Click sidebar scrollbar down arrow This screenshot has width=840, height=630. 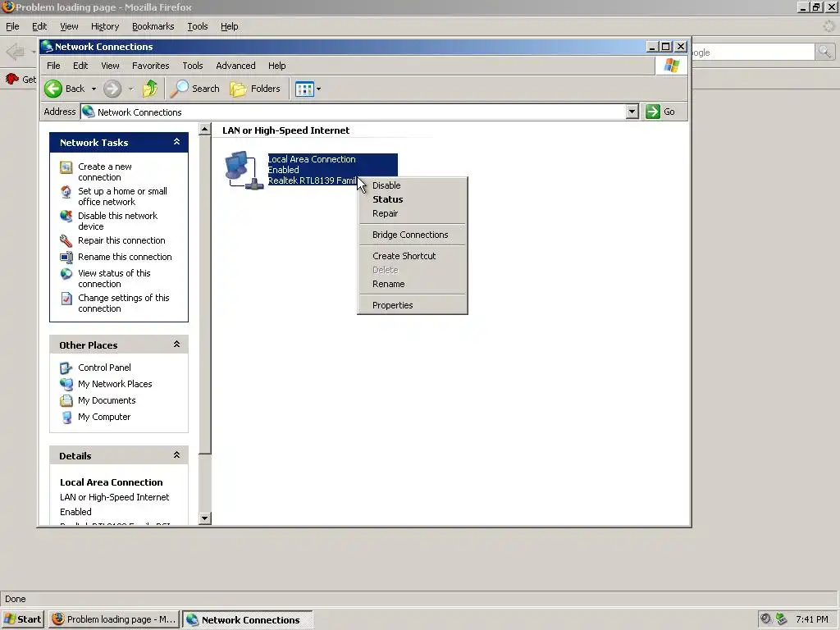(204, 518)
